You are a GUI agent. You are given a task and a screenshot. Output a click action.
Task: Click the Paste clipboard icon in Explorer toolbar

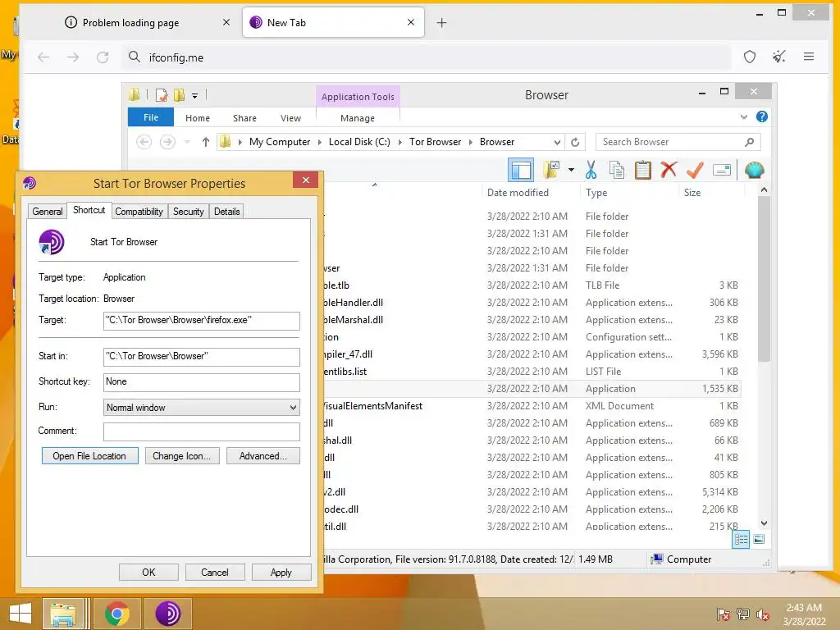[x=643, y=171]
